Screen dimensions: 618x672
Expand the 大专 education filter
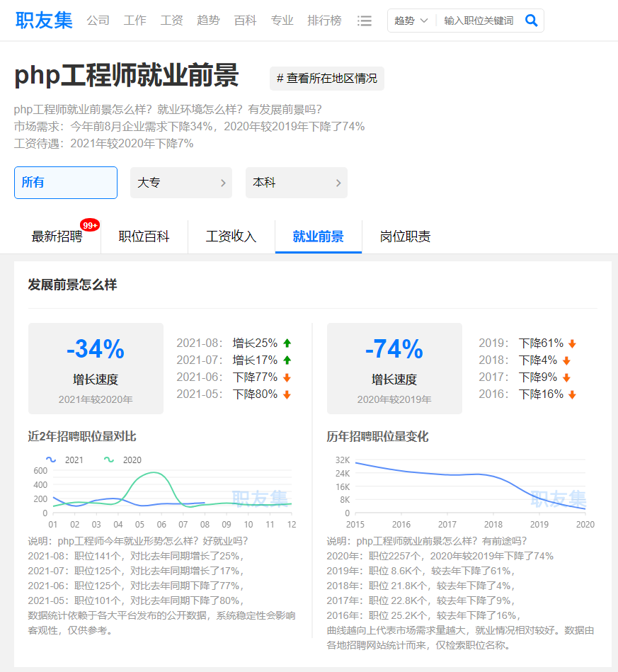tap(181, 183)
